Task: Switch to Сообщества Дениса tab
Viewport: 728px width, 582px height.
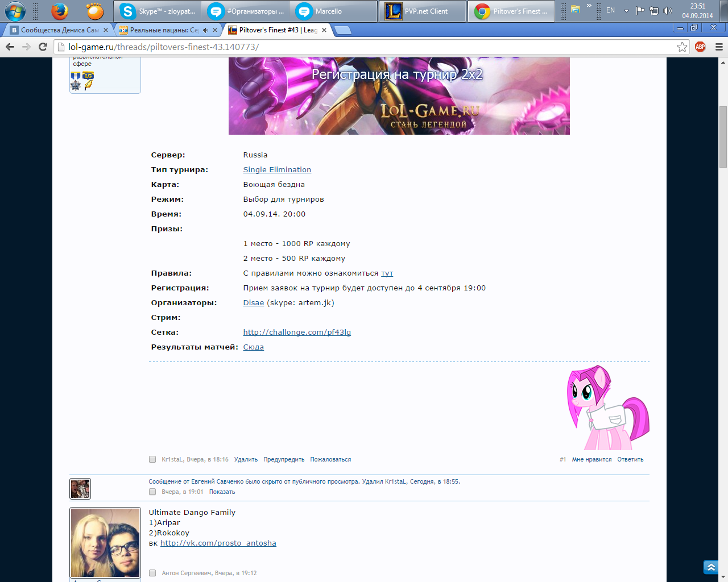Action: click(57, 30)
